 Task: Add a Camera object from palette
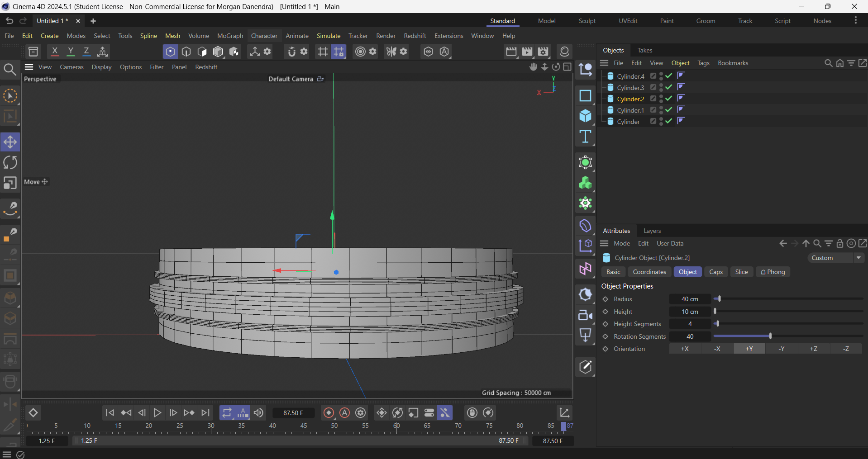pos(585,315)
